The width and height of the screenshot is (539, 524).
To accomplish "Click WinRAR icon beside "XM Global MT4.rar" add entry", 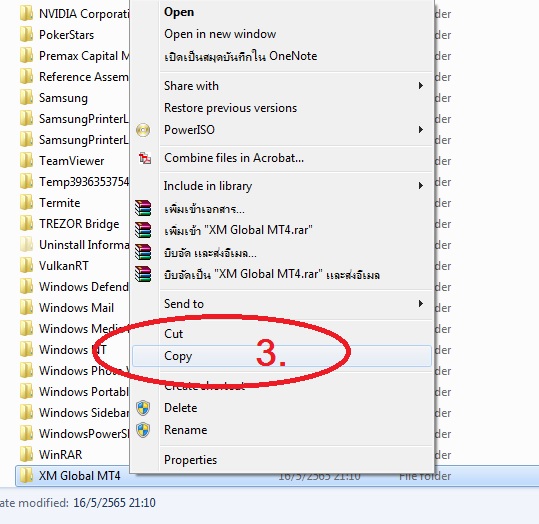I will coord(143,230).
